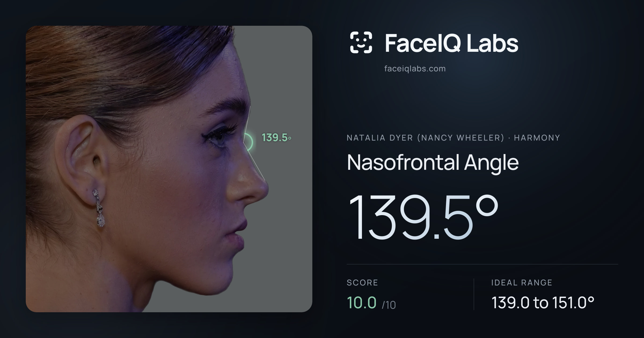This screenshot has width=644, height=338.
Task: Click the /10 score denominator
Action: pyautogui.click(x=389, y=305)
